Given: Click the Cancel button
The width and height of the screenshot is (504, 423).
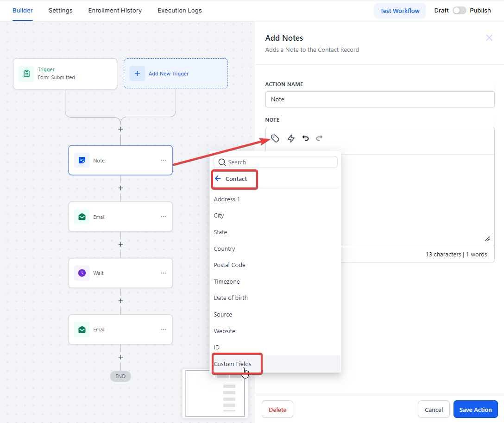Looking at the screenshot, I should pyautogui.click(x=434, y=410).
